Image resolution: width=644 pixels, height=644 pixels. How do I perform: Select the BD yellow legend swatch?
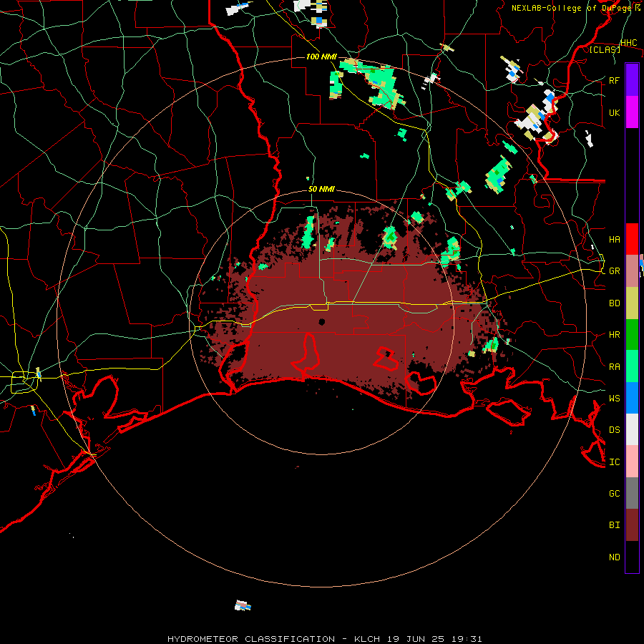coord(632,303)
